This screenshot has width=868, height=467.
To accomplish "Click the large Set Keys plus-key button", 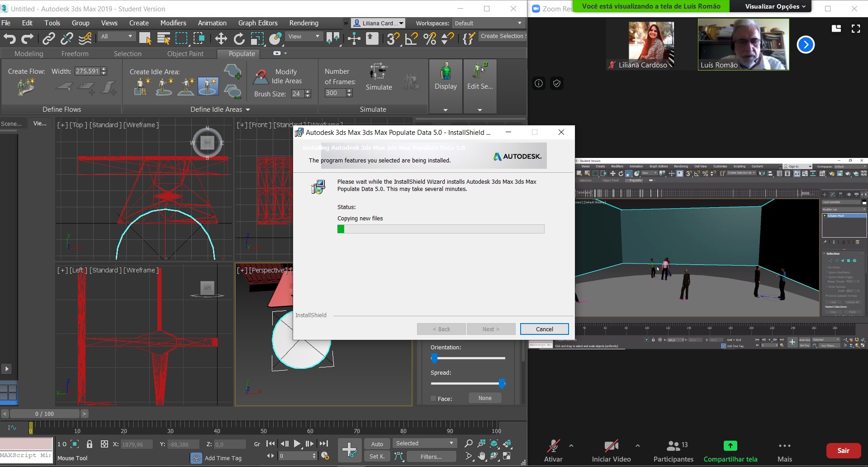I will point(350,450).
